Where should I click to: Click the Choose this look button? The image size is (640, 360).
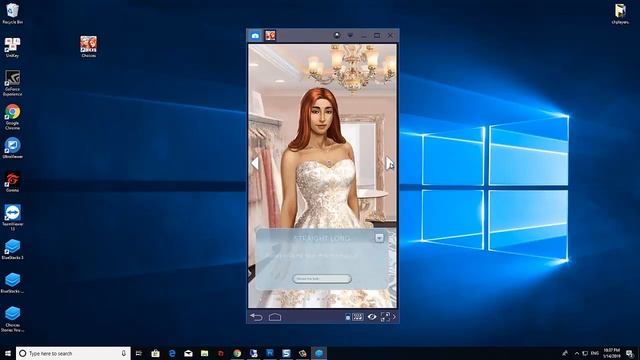point(322,279)
